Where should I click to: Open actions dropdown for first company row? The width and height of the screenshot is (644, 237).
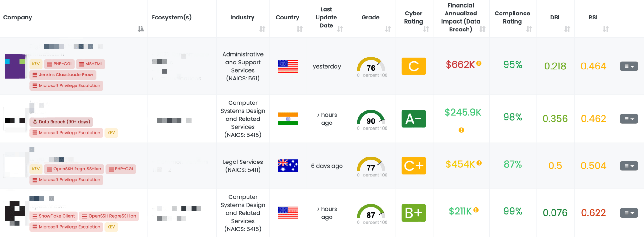click(629, 66)
